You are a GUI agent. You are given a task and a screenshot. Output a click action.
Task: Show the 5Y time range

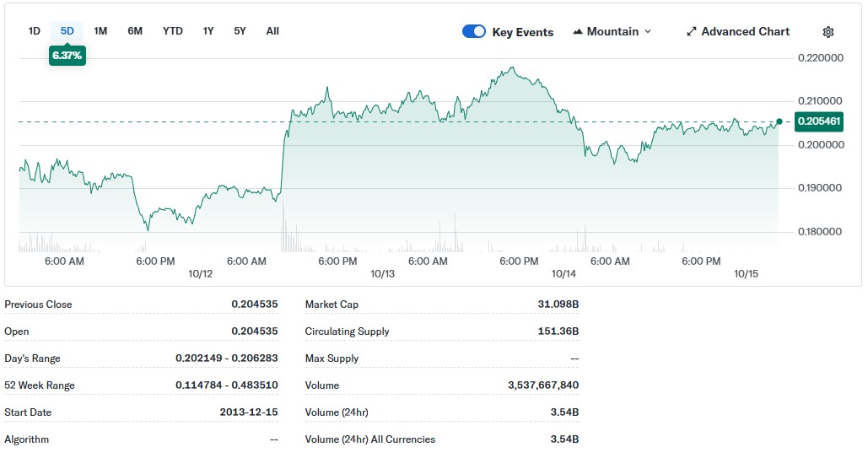(240, 31)
